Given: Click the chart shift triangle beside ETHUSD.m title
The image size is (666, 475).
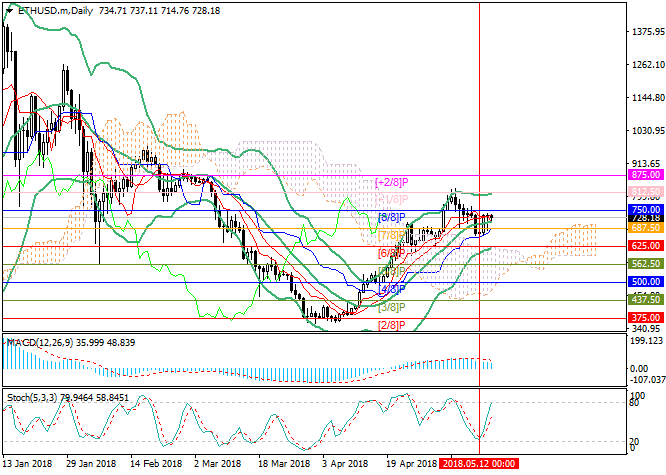Looking at the screenshot, I should coord(7,9).
